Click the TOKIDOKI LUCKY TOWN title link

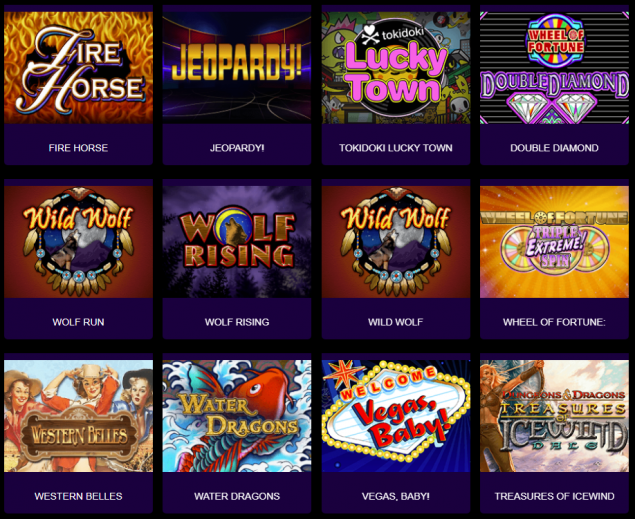coord(396,148)
